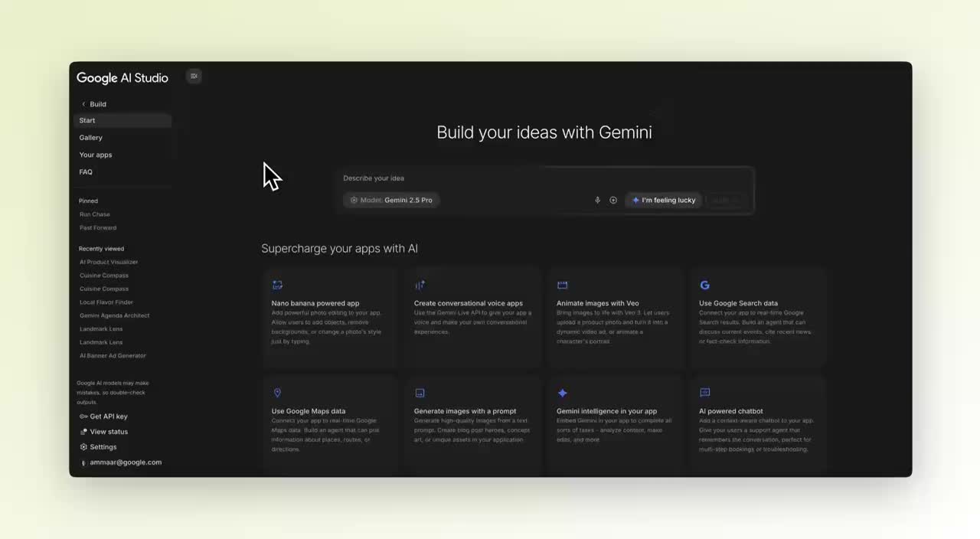Click the add attachment plus icon
The width and height of the screenshot is (980, 539).
coord(613,201)
